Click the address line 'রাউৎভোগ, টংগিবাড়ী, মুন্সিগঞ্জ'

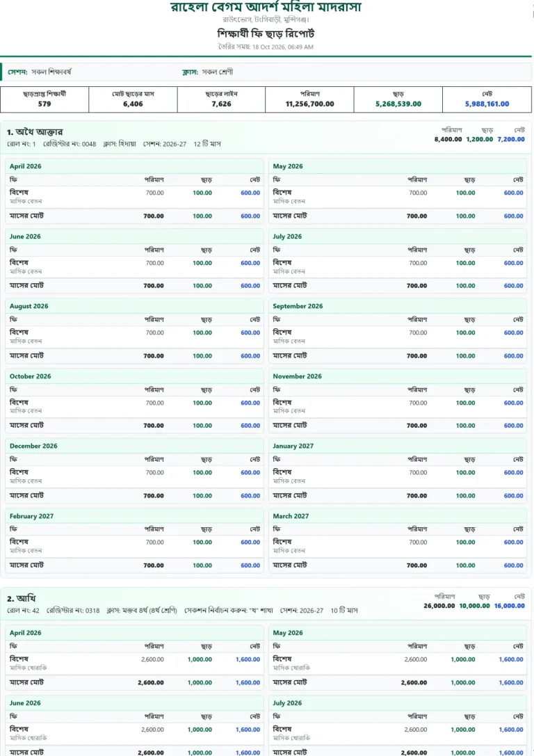point(266,19)
